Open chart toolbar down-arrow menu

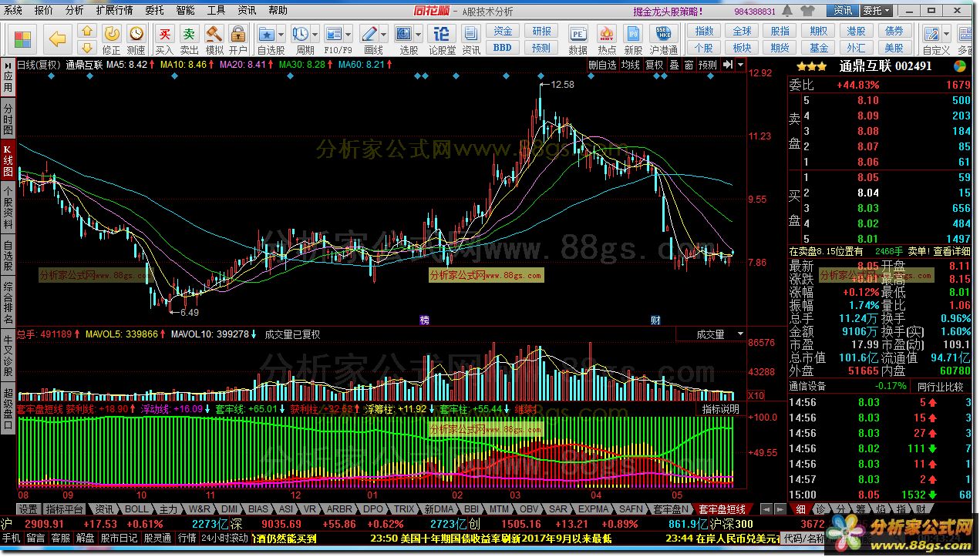(x=740, y=65)
